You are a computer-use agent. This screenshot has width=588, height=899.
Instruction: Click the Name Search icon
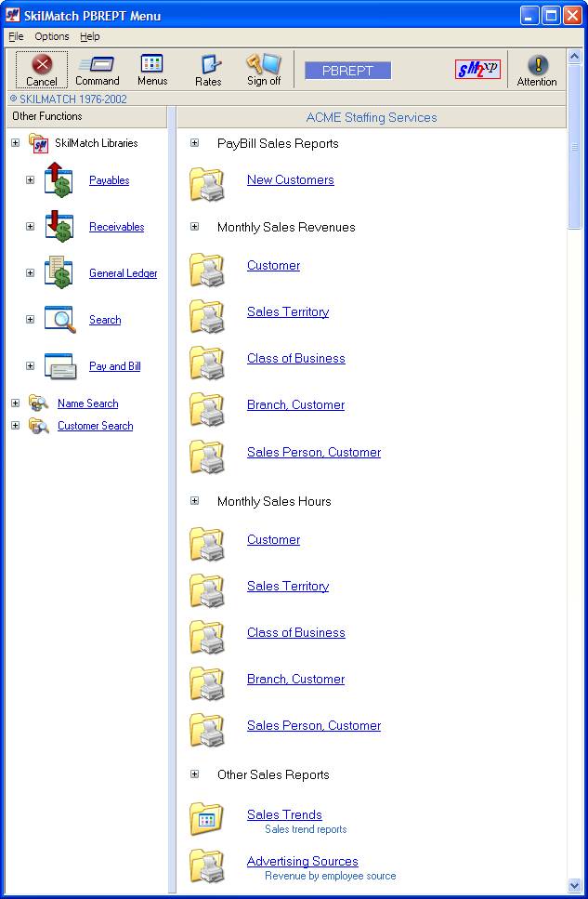point(38,403)
